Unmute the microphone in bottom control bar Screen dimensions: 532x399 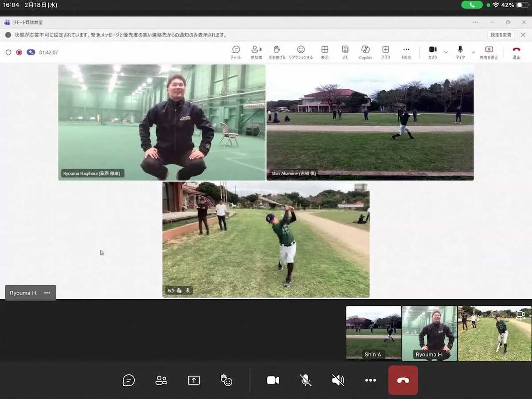(x=305, y=380)
